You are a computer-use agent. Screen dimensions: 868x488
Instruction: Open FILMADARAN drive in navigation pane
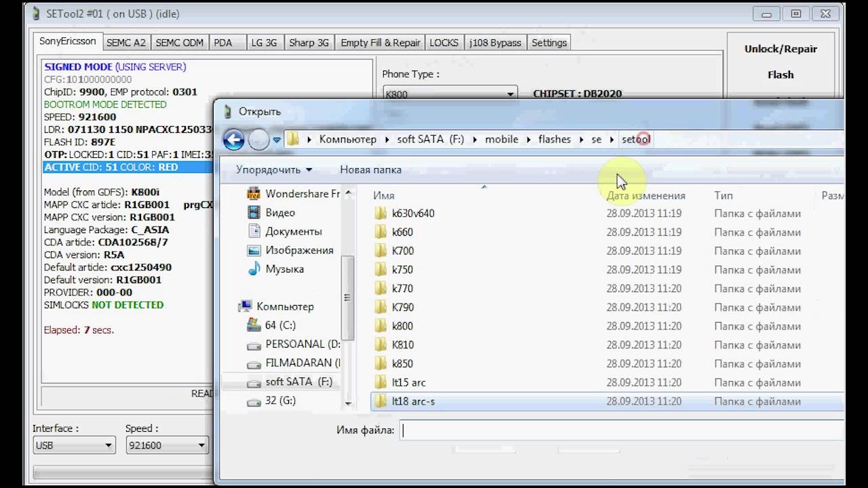(294, 363)
